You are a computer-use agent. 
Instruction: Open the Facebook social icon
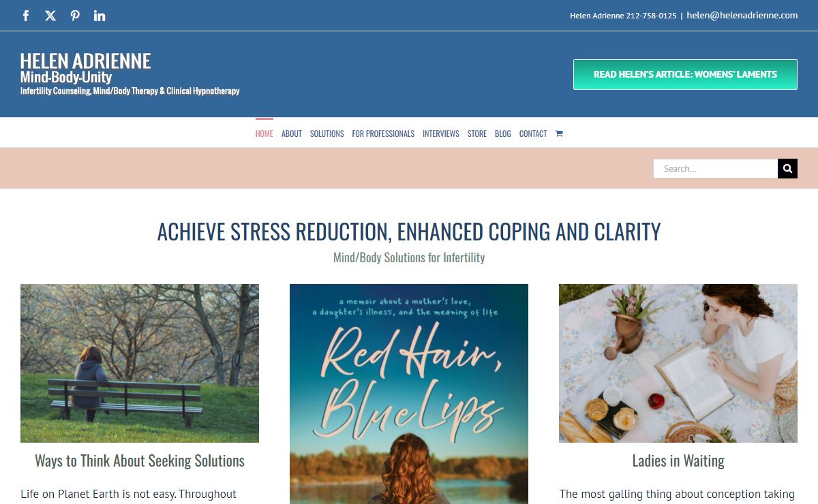pos(26,16)
